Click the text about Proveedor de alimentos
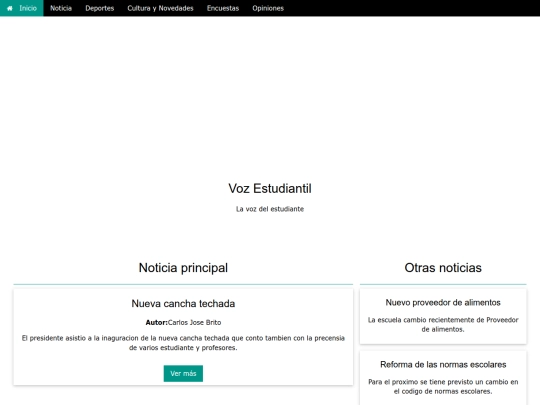Screen dimensions: 540x405 [443, 325]
